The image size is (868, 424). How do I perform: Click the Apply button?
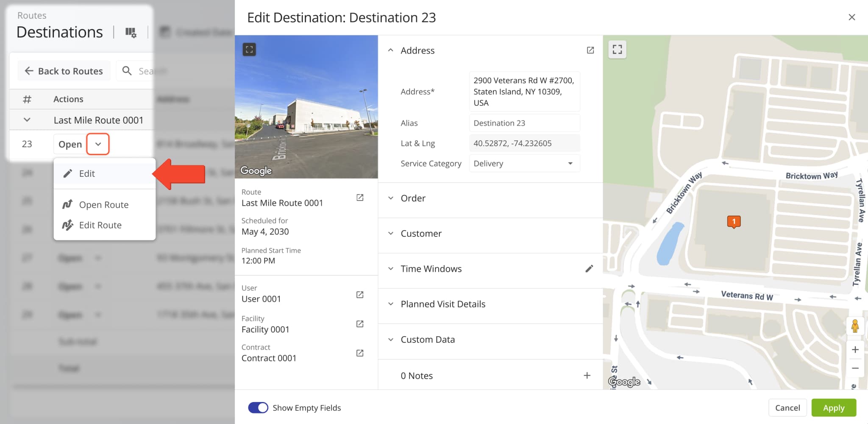833,407
